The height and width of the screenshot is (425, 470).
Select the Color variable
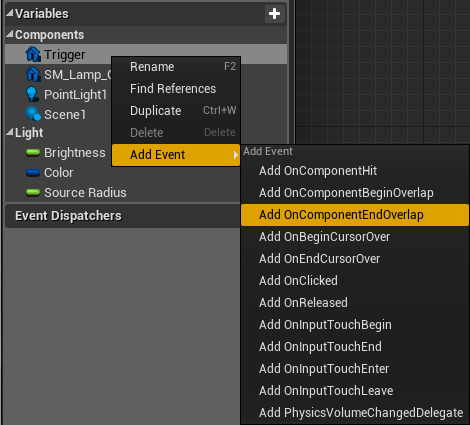pos(123,173)
